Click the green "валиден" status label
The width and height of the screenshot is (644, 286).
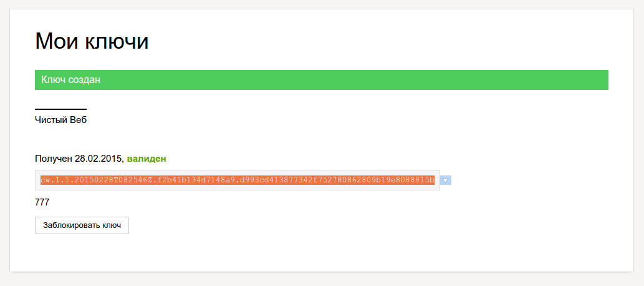click(147, 159)
